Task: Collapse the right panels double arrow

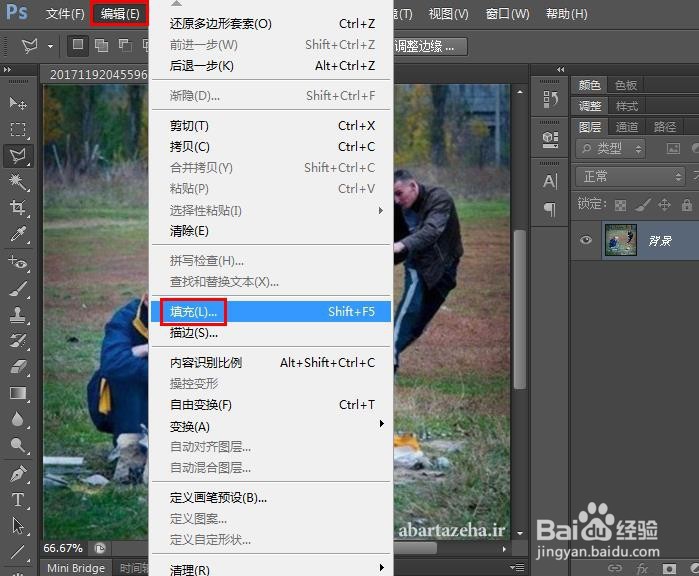Action: click(x=560, y=70)
